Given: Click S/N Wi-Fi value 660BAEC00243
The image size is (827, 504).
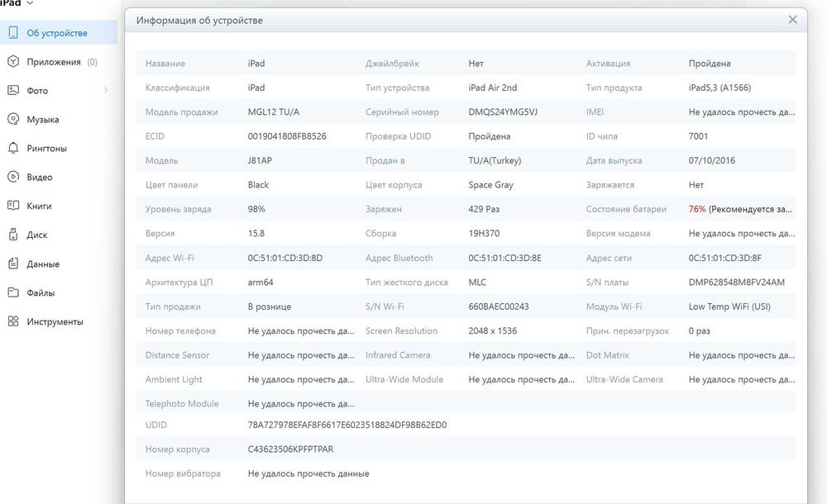Looking at the screenshot, I should pyautogui.click(x=499, y=307).
